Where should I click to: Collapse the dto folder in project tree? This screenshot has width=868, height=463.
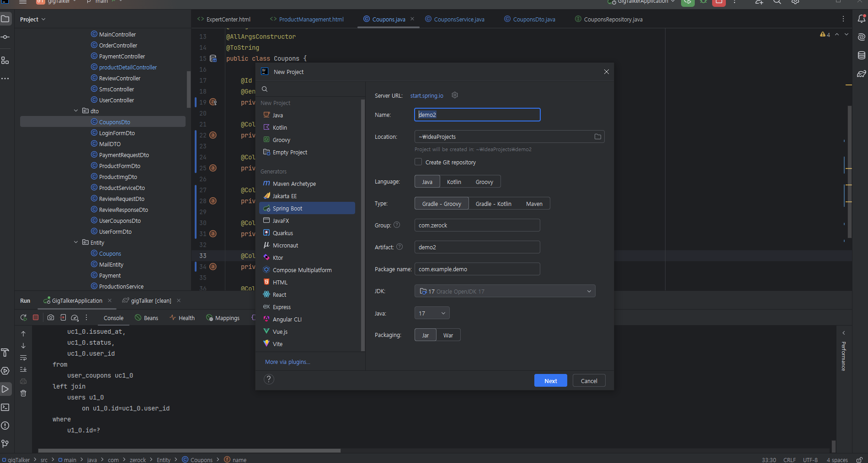(x=76, y=111)
